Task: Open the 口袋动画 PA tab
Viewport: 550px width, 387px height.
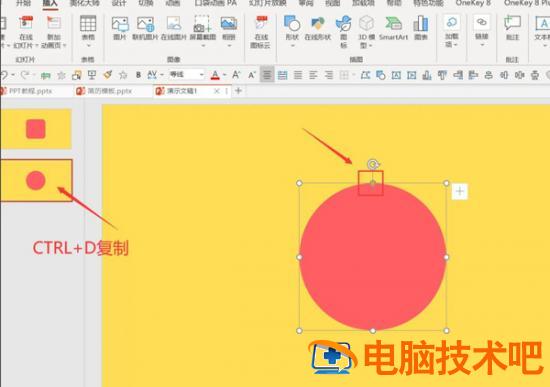Action: (x=216, y=4)
